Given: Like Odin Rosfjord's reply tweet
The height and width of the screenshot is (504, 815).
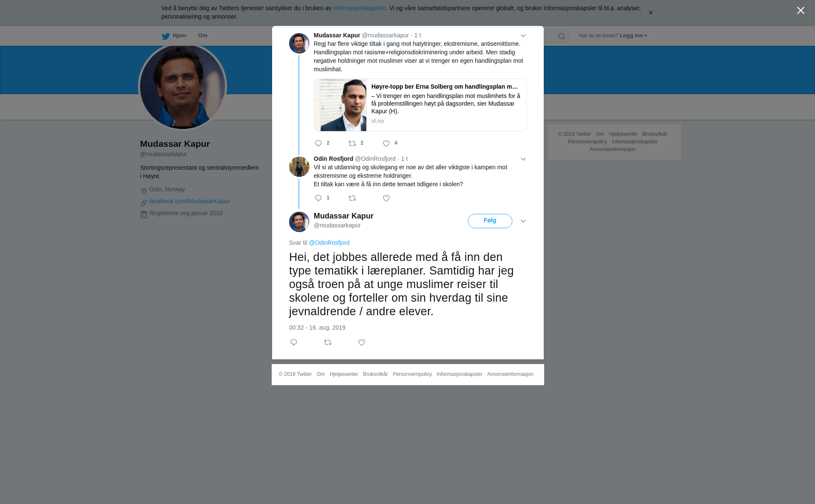Looking at the screenshot, I should click(386, 198).
